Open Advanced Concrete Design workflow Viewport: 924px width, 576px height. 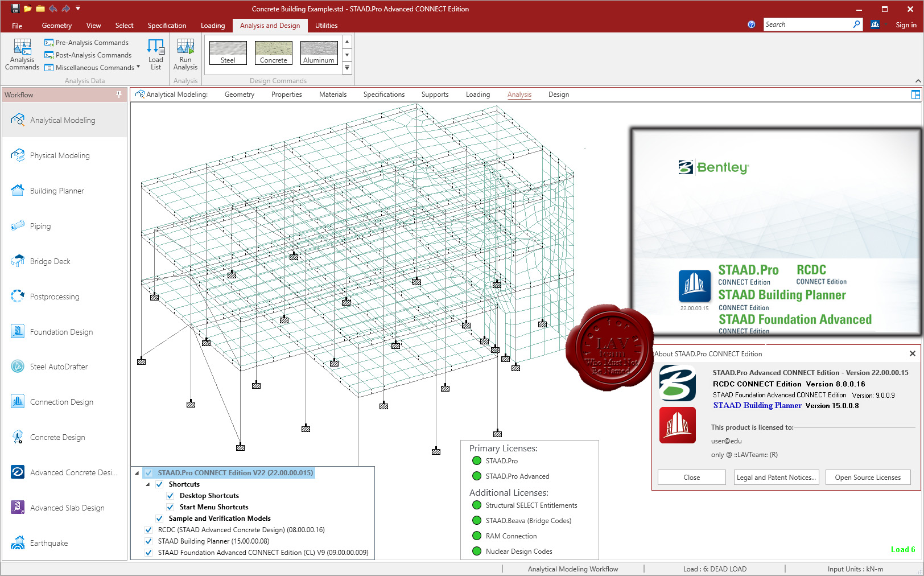click(64, 472)
